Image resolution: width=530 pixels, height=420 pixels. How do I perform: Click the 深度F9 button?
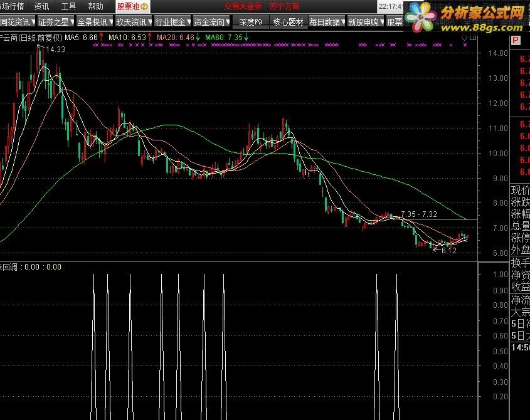point(250,22)
